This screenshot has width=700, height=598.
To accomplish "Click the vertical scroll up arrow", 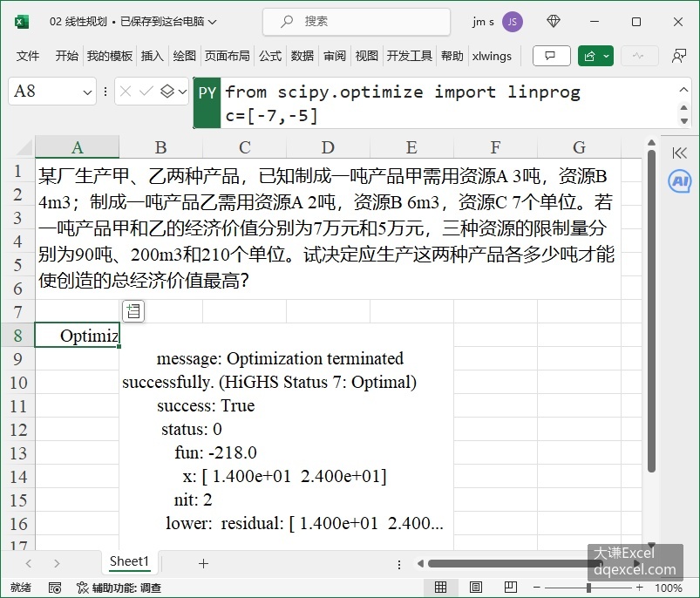I will click(651, 143).
